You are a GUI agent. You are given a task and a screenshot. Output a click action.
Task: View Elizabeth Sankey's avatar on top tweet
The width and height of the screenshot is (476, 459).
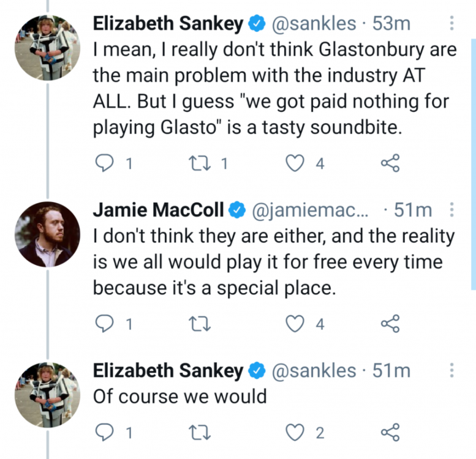[x=48, y=48]
